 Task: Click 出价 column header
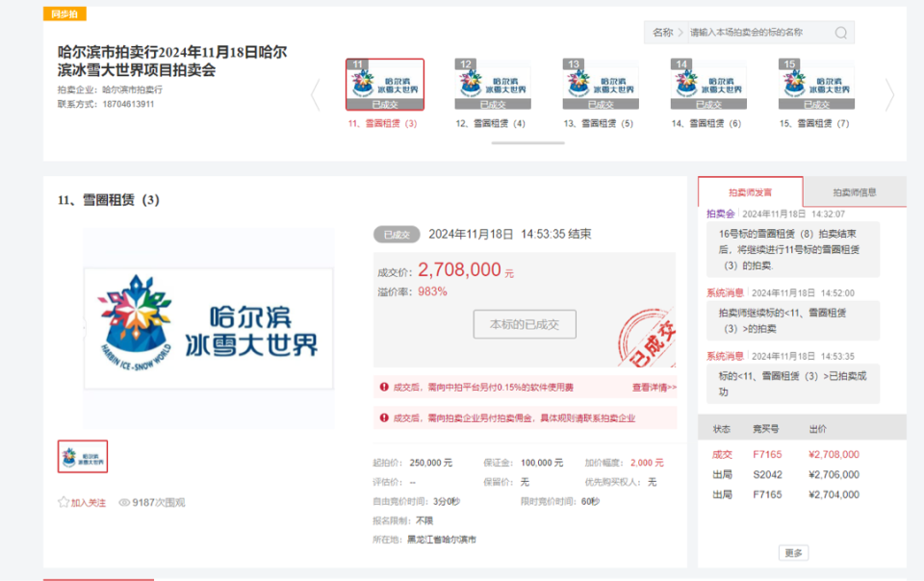818,429
